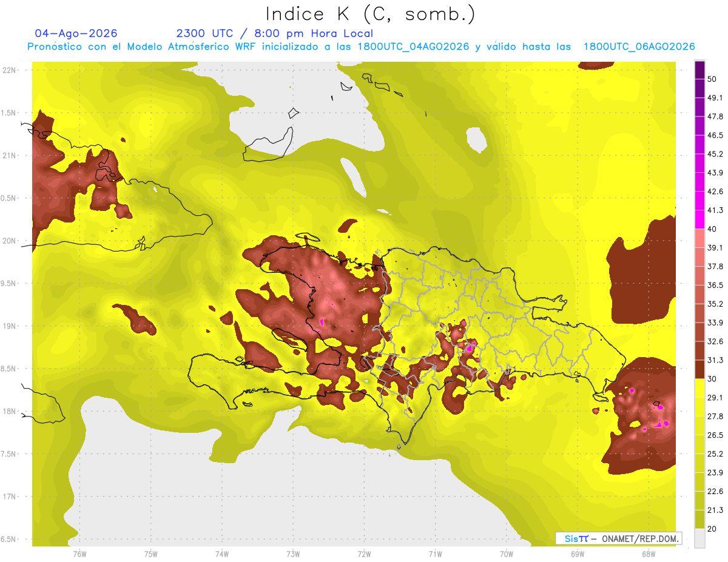This screenshot has height=562, width=728.
Task: Click the 21N latitude label
Action: 9,155
